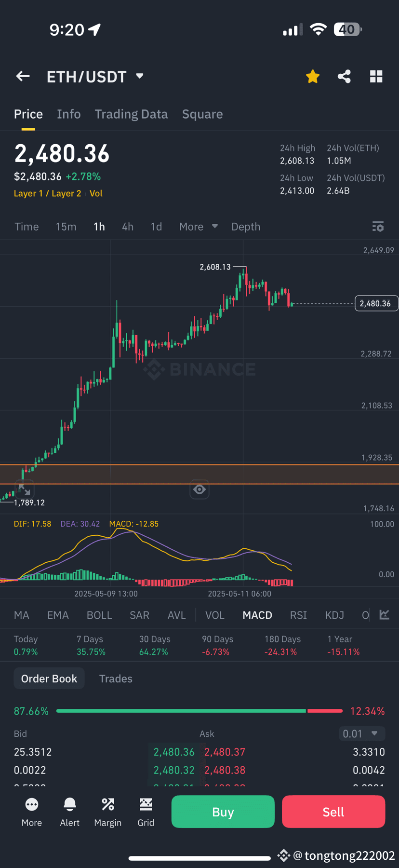Click bid price 2,480.32
This screenshot has height=868, width=399.
(x=174, y=770)
